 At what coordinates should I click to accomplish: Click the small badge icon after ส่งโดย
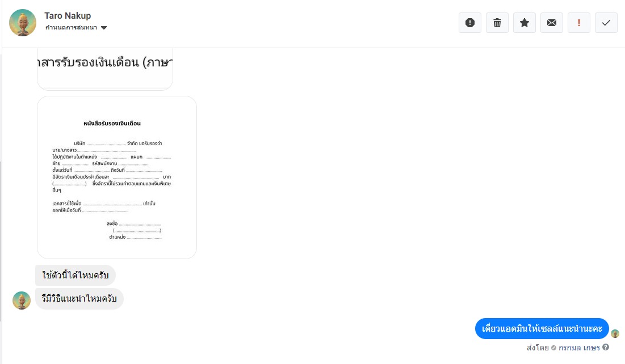click(553, 348)
